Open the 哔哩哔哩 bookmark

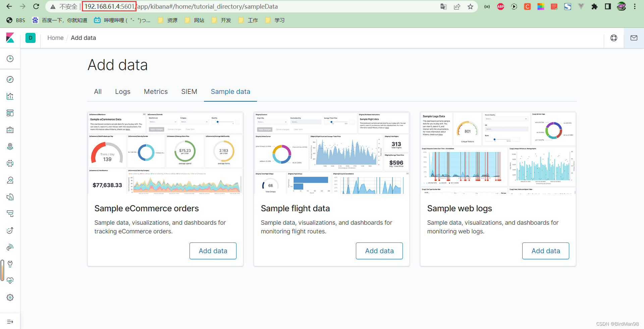[122, 20]
